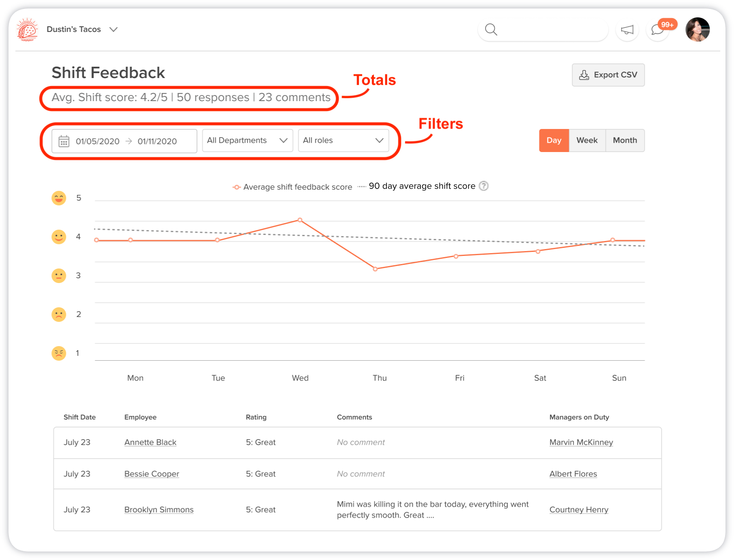Click the score 3 neutral emoji icon
The width and height of the screenshot is (734, 560).
[x=59, y=275]
